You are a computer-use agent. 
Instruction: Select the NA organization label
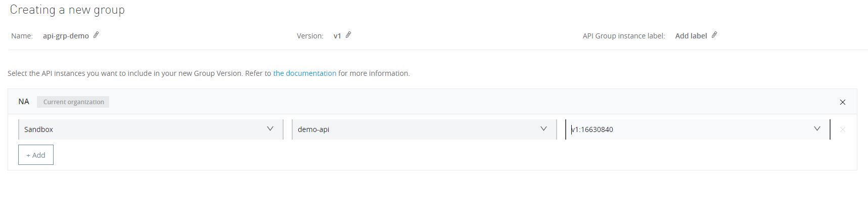(x=24, y=102)
